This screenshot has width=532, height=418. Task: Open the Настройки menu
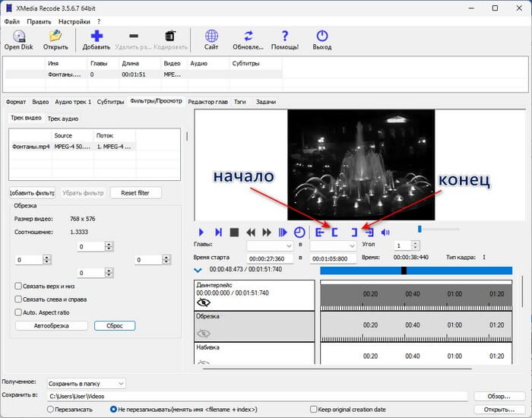point(73,21)
